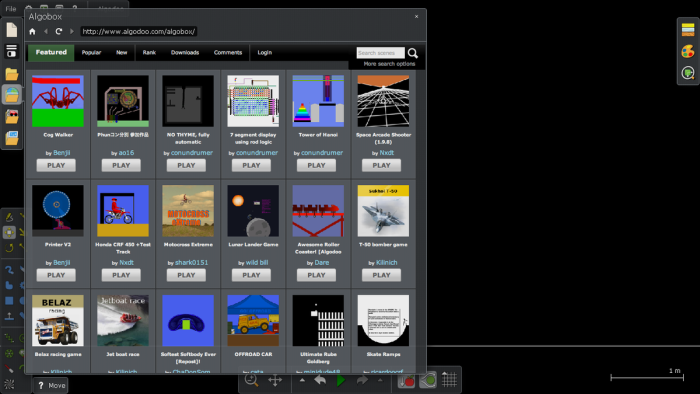
Task: Open author link wild bill
Action: (257, 262)
